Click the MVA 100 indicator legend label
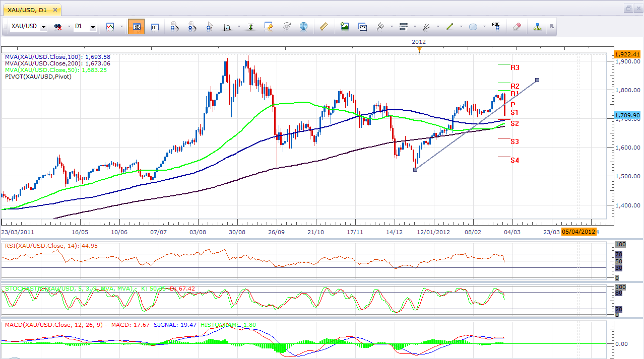 (57, 57)
